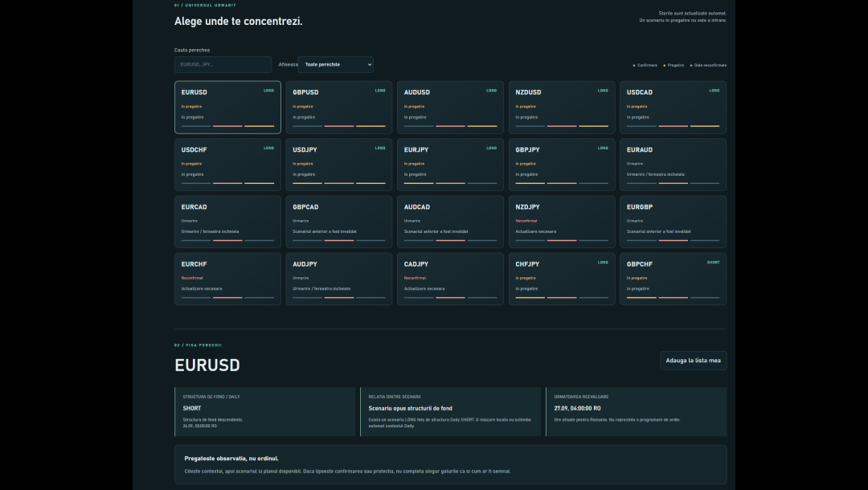Click the Adauga la lista mea button

[693, 361]
